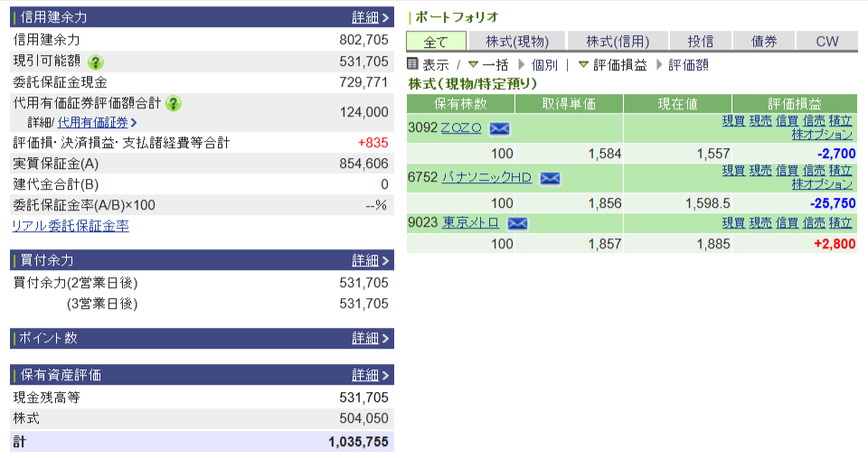The image size is (868, 458).
Task: Click help icon beside 代用有価証券評価額合計
Action: [x=174, y=104]
